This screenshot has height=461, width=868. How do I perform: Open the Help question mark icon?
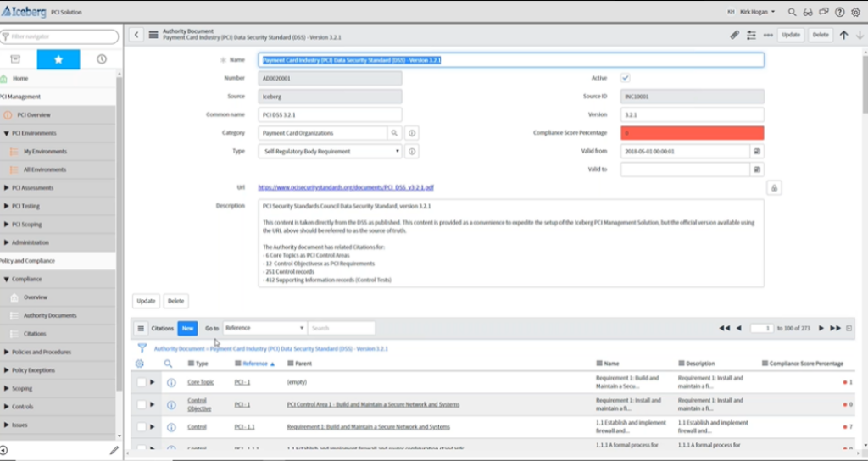click(x=840, y=12)
